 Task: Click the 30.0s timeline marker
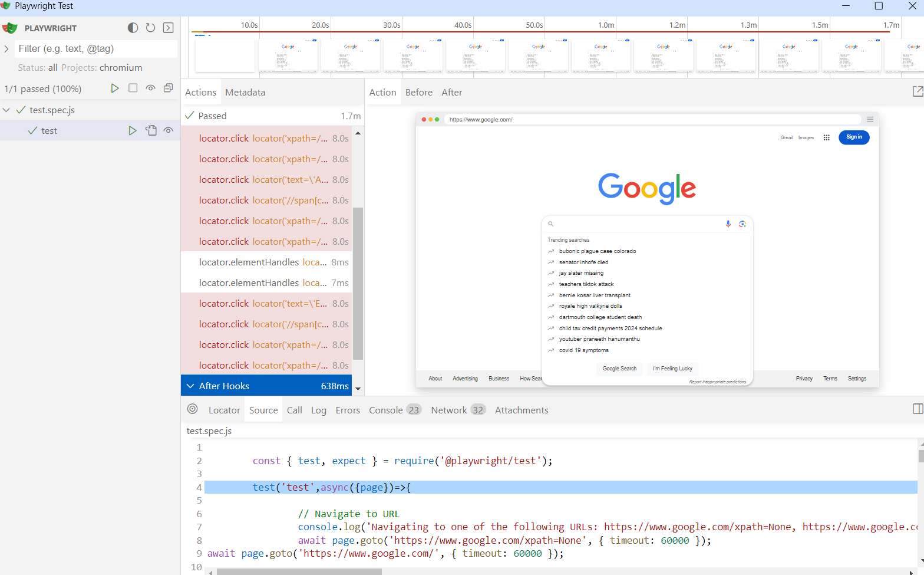coord(392,25)
